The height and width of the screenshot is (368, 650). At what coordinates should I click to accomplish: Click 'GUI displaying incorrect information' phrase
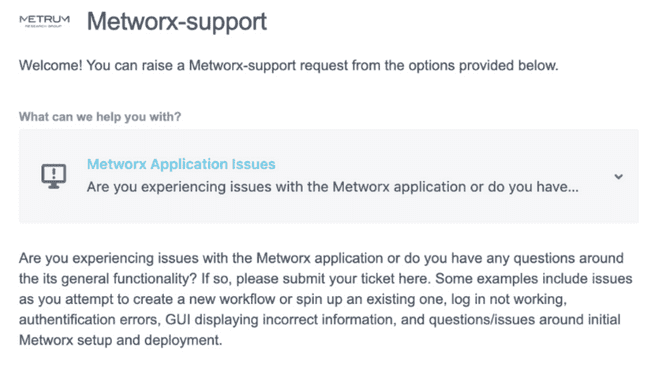coord(279,320)
